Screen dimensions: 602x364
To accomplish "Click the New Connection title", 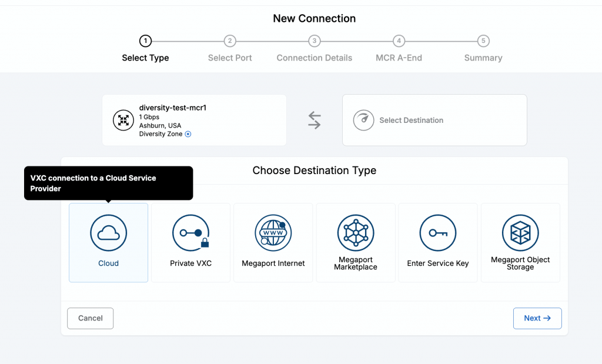I will point(315,18).
